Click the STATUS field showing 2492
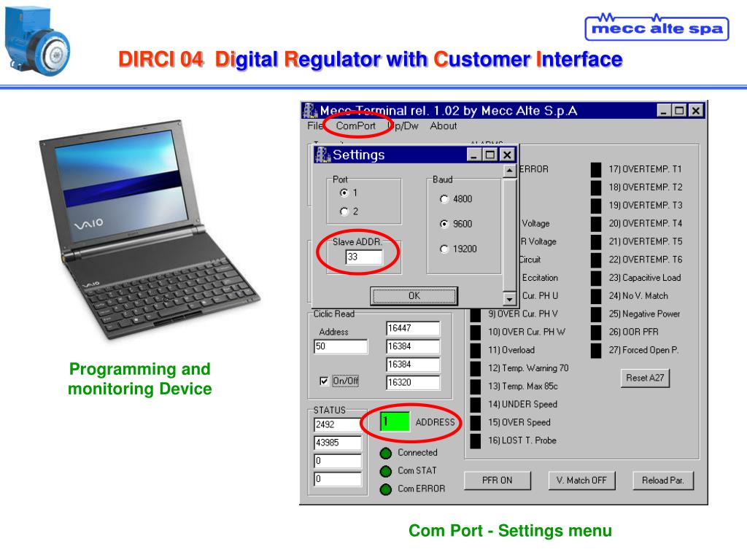Viewport: 747px width, 560px height. click(337, 425)
